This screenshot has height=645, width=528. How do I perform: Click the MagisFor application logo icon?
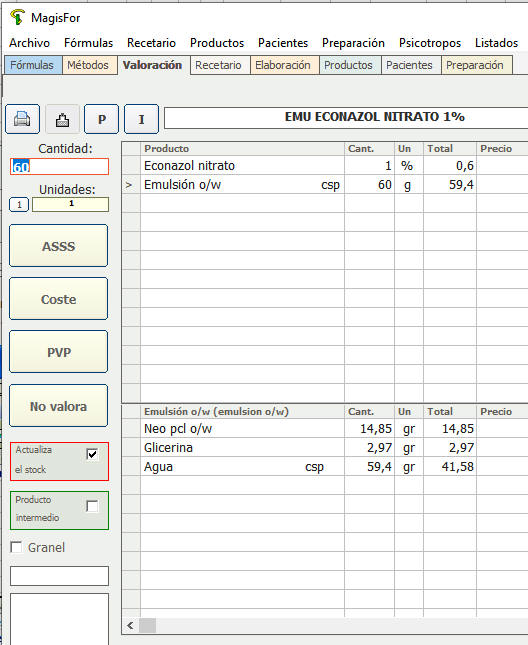18,17
